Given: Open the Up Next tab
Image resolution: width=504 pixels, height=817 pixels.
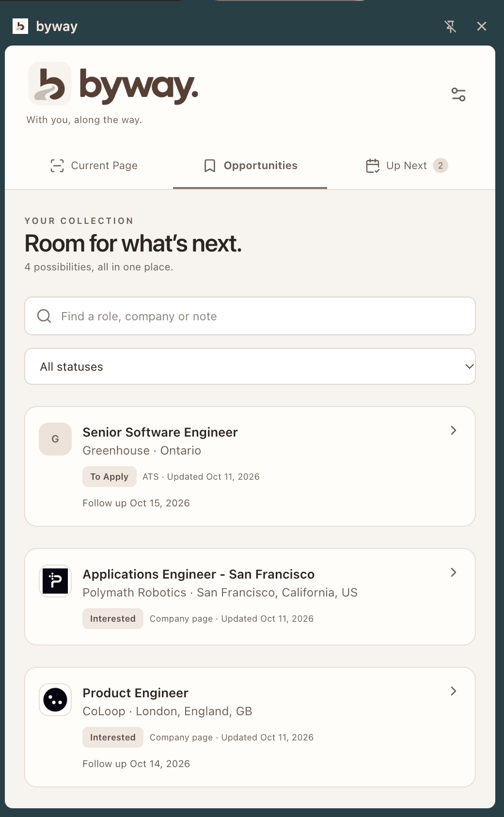Looking at the screenshot, I should (407, 166).
